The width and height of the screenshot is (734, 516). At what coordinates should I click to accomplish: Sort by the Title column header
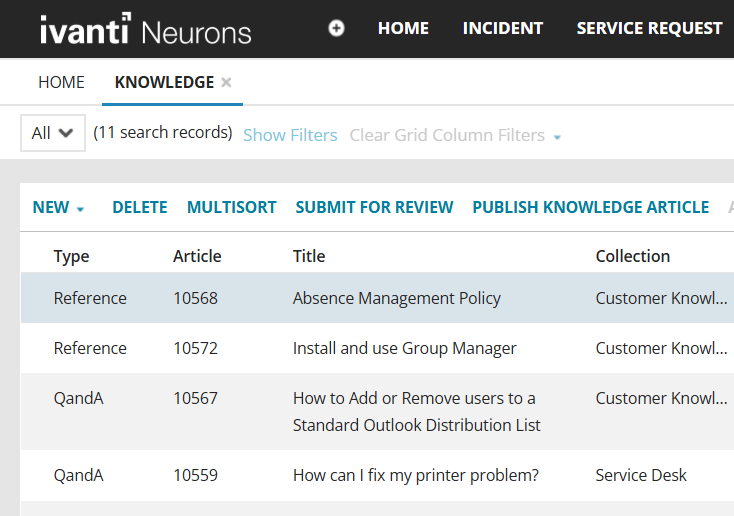click(309, 256)
